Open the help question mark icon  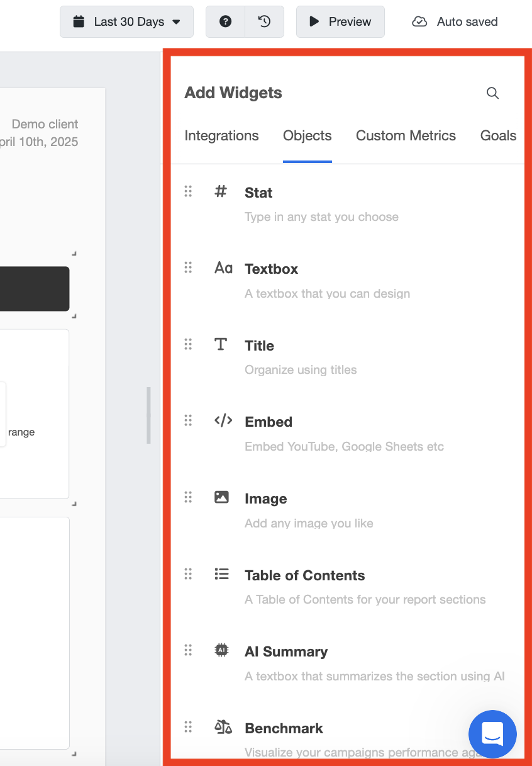[x=226, y=21]
